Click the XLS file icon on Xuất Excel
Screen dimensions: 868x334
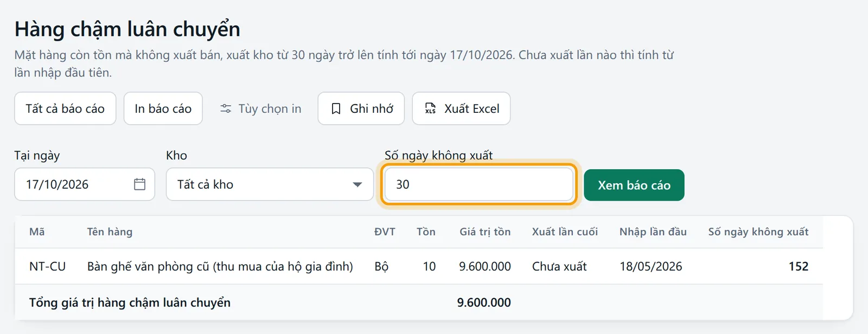coord(430,108)
